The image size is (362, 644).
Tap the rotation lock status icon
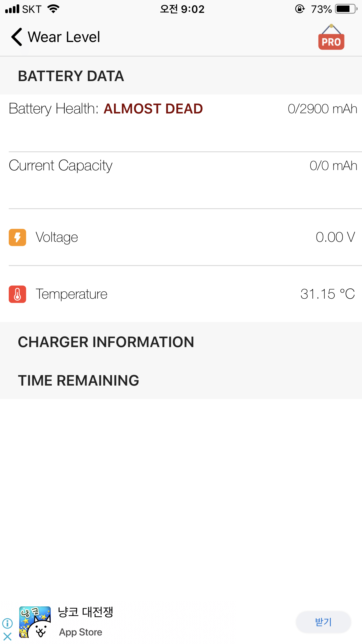click(x=300, y=9)
